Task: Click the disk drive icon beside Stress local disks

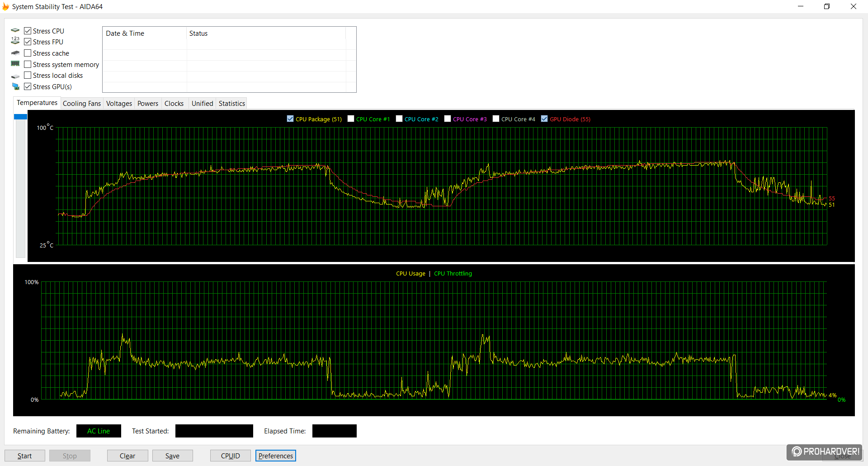Action: [x=15, y=76]
